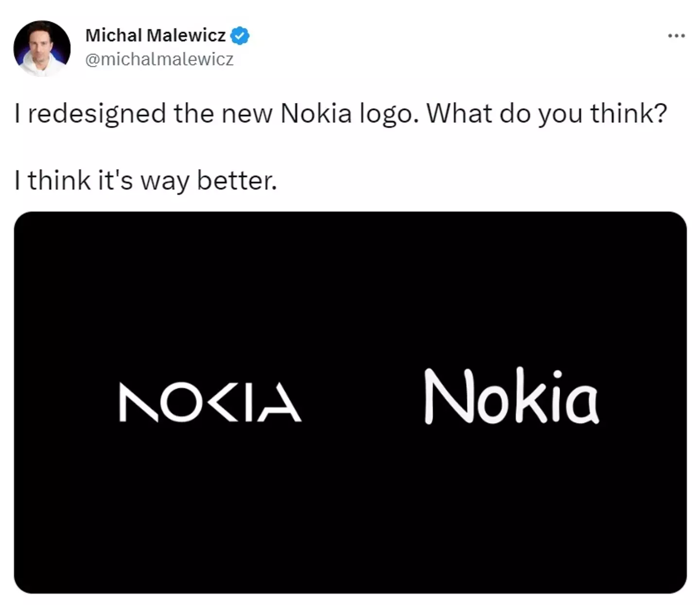Click the word "Nokia" in the tweet text

[316, 114]
